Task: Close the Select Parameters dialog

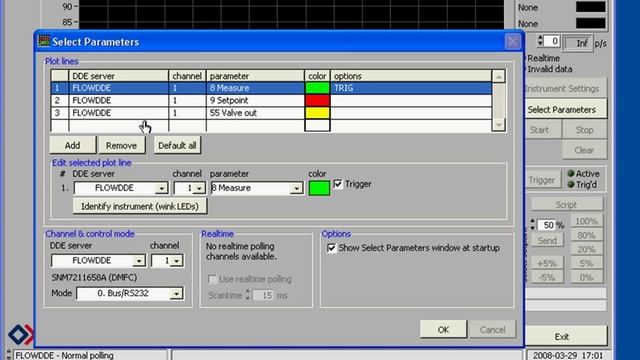Action: coord(512,42)
